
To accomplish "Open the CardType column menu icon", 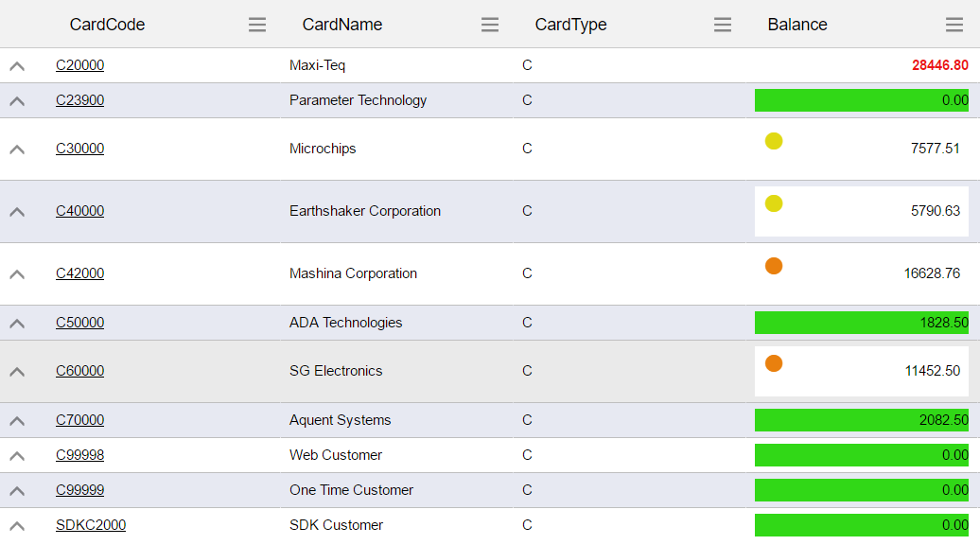I will click(723, 25).
